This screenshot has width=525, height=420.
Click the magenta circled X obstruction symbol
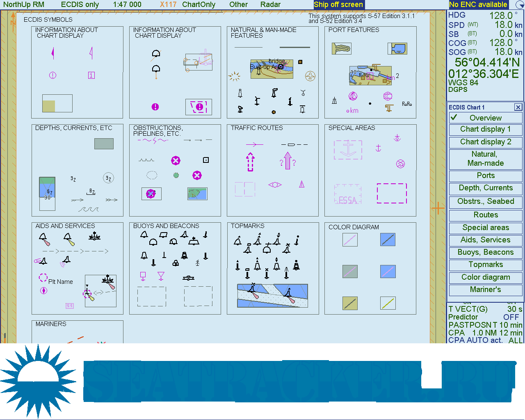point(176,160)
